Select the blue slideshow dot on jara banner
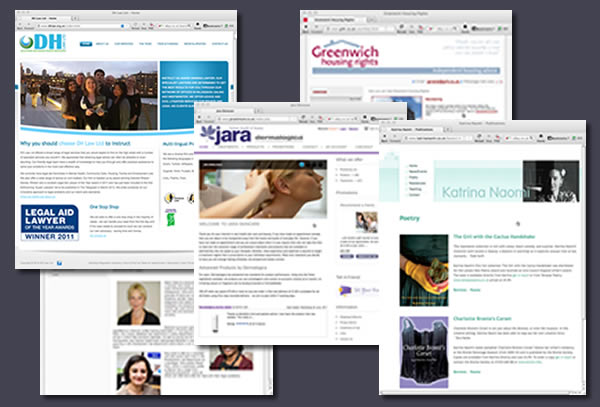600x407 pixels. coord(302,164)
